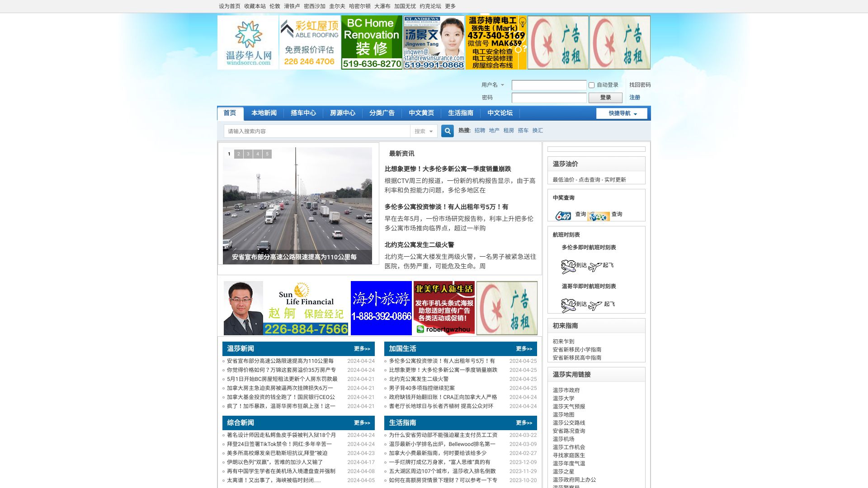Open Sun Life Financial banner
This screenshot has height=488, width=868.
pyautogui.click(x=286, y=308)
